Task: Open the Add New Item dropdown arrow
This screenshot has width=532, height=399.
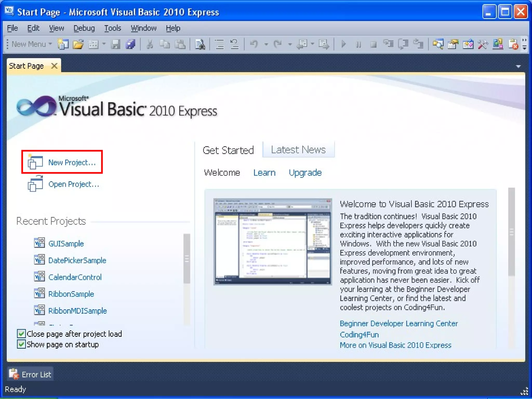Action: click(104, 44)
